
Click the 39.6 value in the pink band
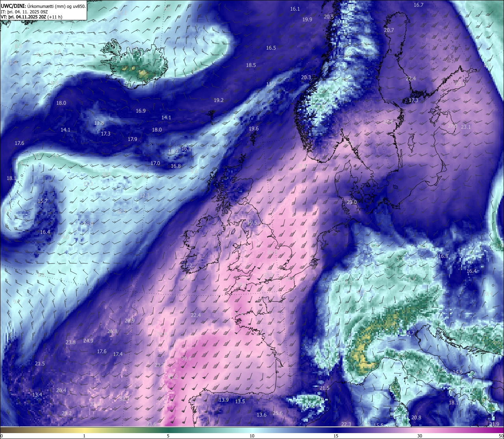tap(186, 359)
